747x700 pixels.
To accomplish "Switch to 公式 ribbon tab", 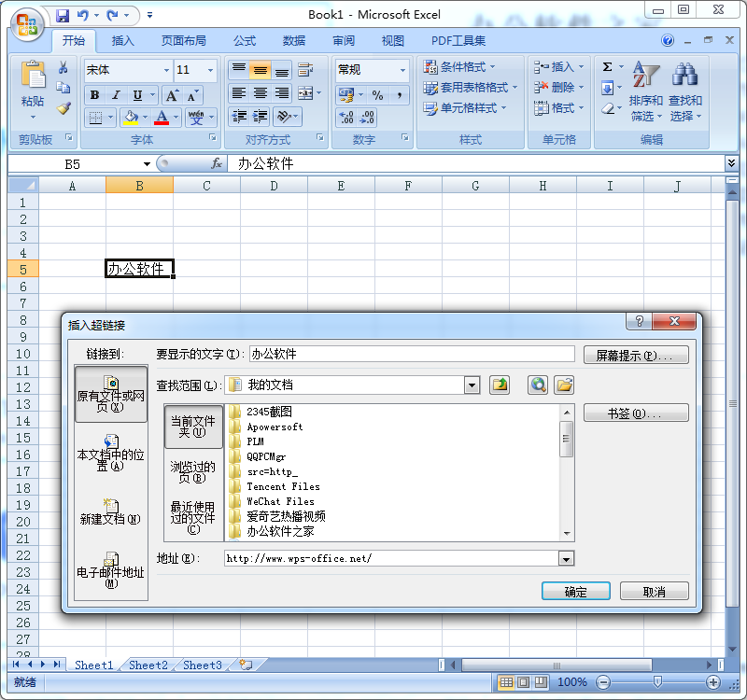I will coord(245,41).
